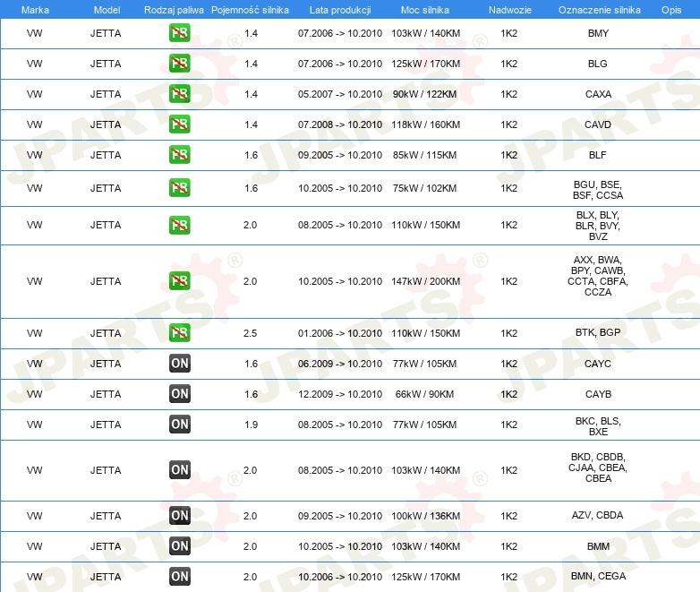Click ON diesel icon in BMN, CEGA row
700x592 pixels.
pos(179,577)
